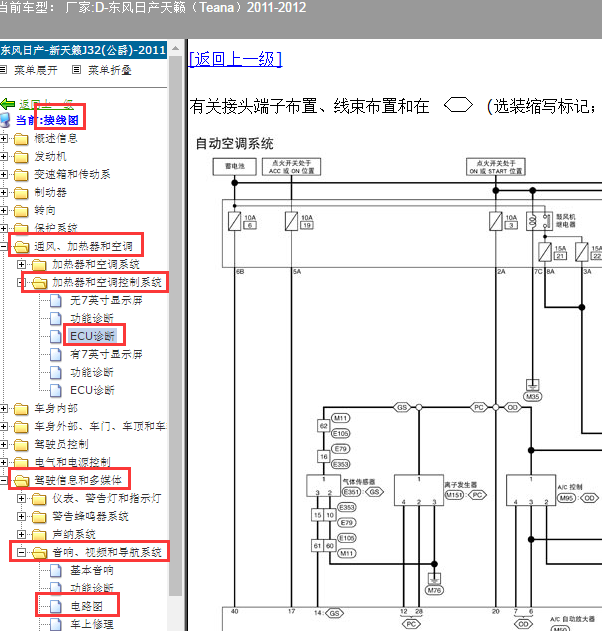Click the green back arrow icon
Screen dimensions: 602x631
(8, 104)
